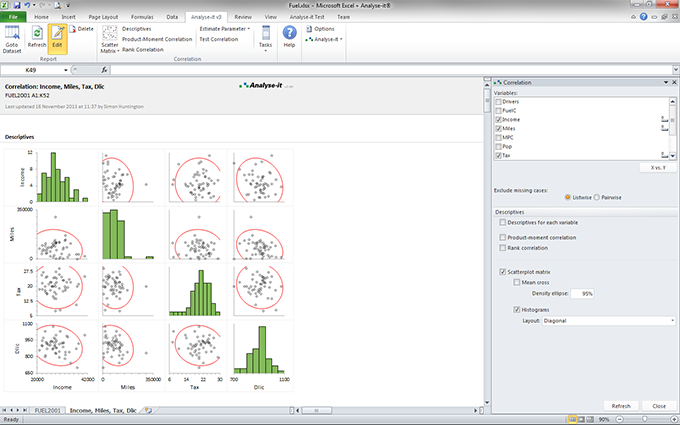Minimize the ribbon with the caret icon
The width and height of the screenshot is (680, 425).
[634, 16]
